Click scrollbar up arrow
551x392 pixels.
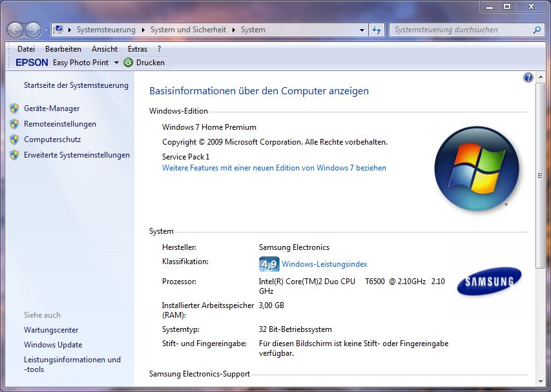[540, 77]
